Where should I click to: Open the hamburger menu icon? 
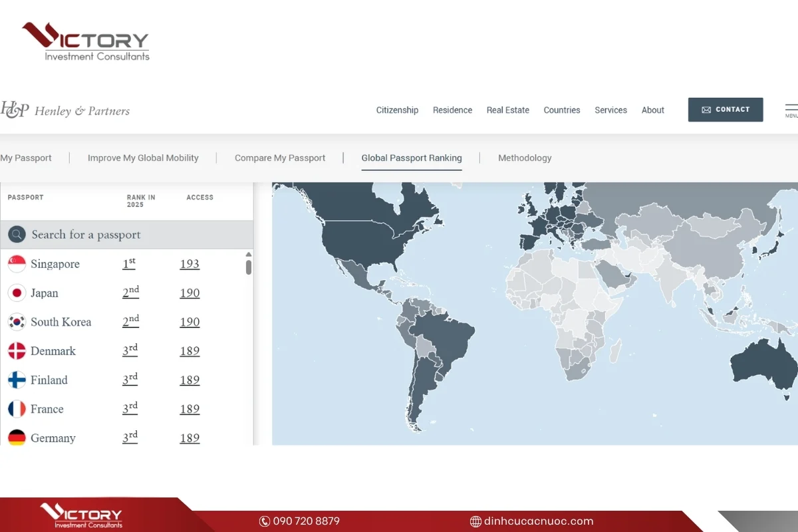791,109
